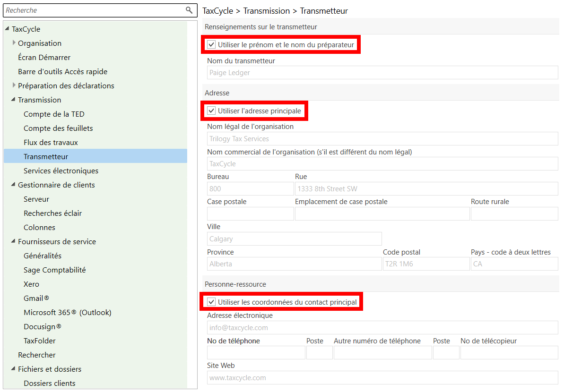The image size is (564, 392).
Task: Select the Transmetteur tree item
Action: pyautogui.click(x=95, y=156)
